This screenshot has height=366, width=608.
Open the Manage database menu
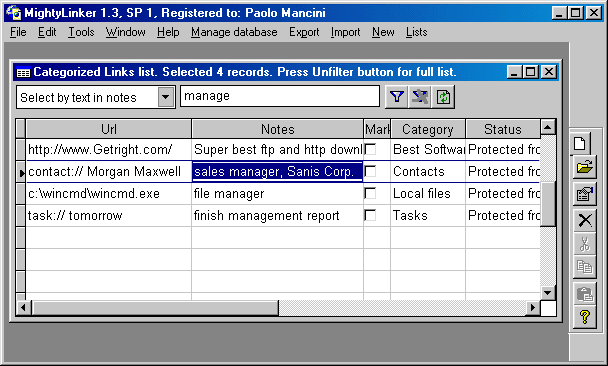[x=234, y=32]
